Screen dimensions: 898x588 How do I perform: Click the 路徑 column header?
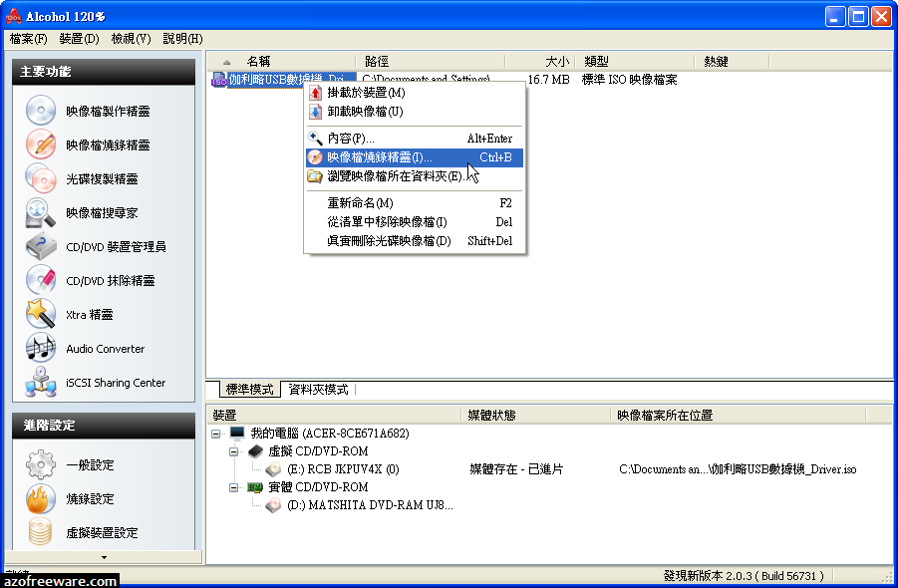(431, 61)
